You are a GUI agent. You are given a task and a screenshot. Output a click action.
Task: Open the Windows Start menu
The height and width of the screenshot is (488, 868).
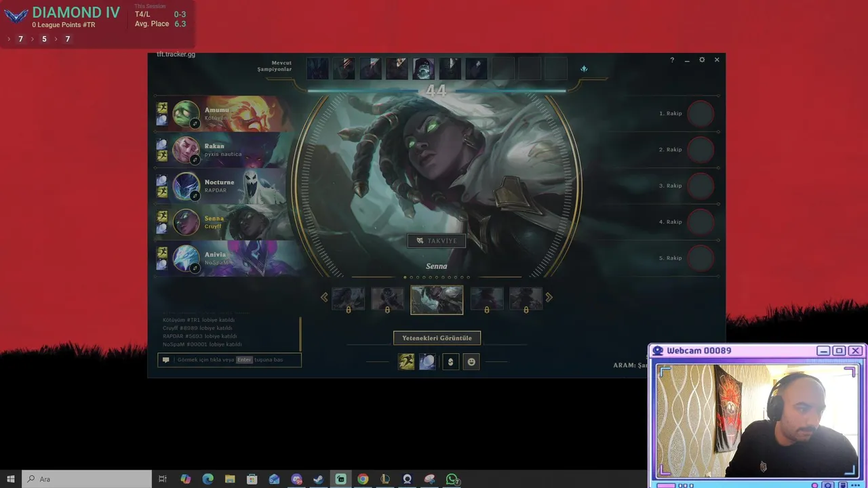point(11,479)
